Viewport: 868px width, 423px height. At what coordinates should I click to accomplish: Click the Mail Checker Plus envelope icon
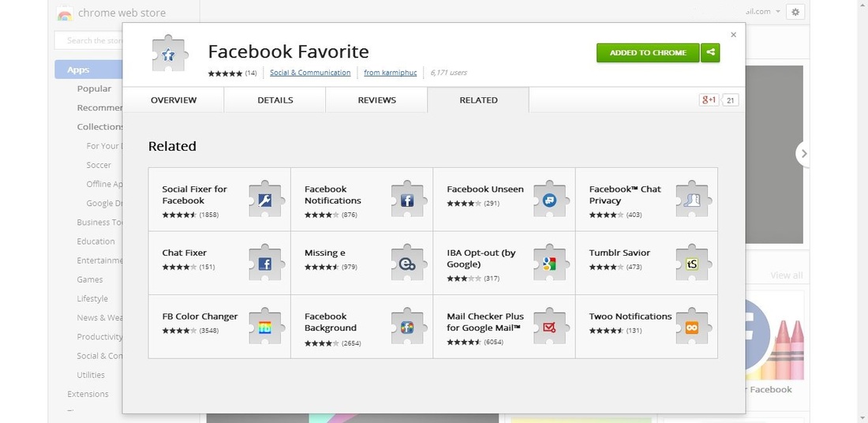pos(550,327)
